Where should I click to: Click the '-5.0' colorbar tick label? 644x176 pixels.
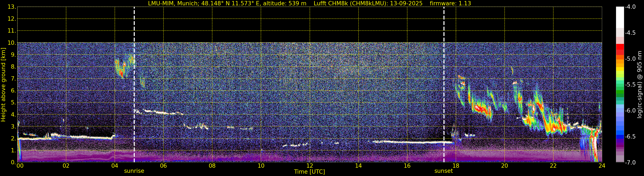tap(630, 59)
